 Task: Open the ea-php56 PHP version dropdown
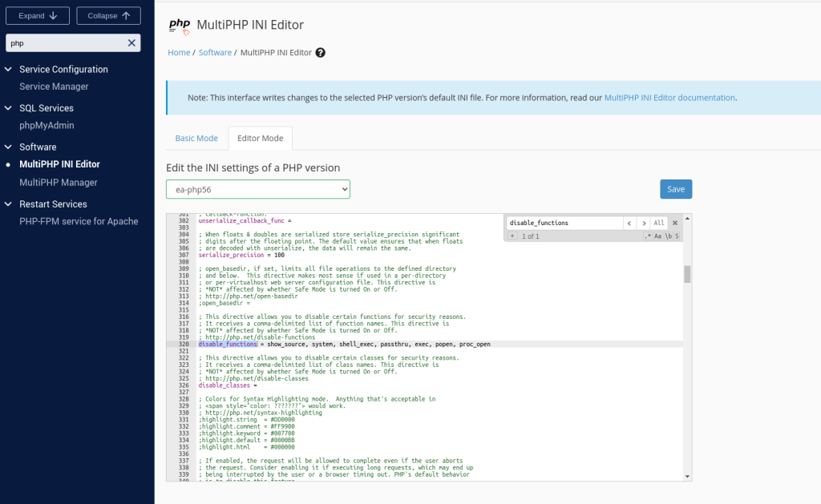pyautogui.click(x=258, y=189)
